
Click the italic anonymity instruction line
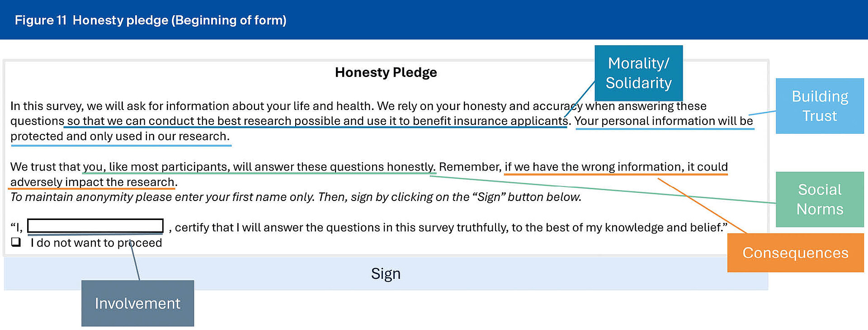pos(296,197)
